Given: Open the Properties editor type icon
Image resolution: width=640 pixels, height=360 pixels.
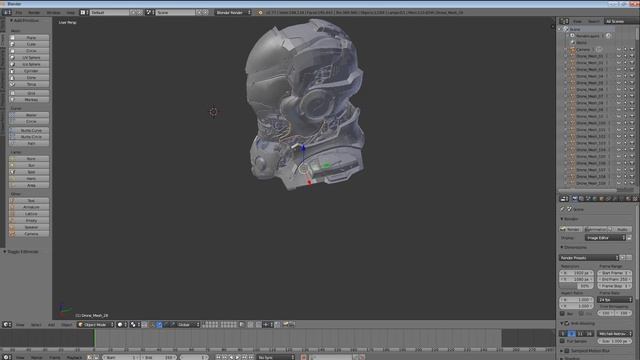Looking at the screenshot, I should pos(564,199).
